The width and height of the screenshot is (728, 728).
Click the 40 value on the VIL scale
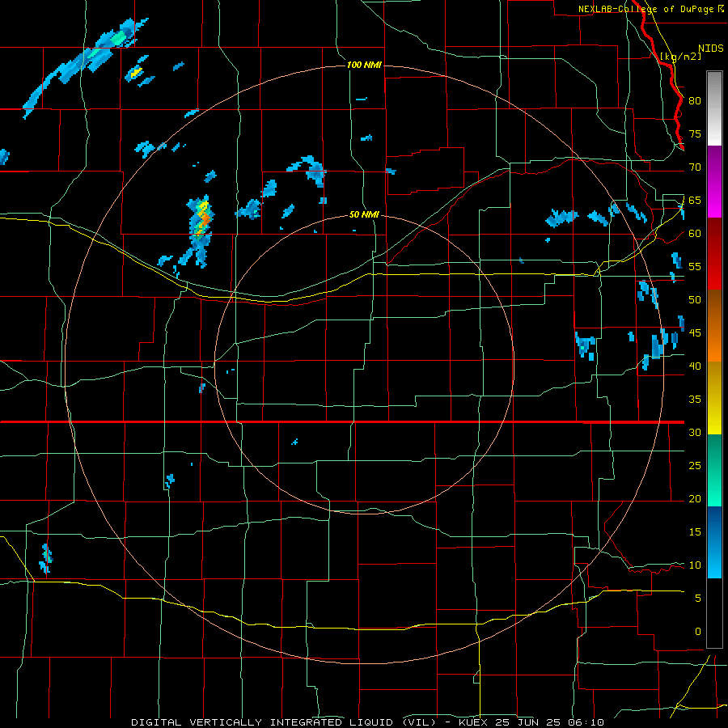pos(695,366)
